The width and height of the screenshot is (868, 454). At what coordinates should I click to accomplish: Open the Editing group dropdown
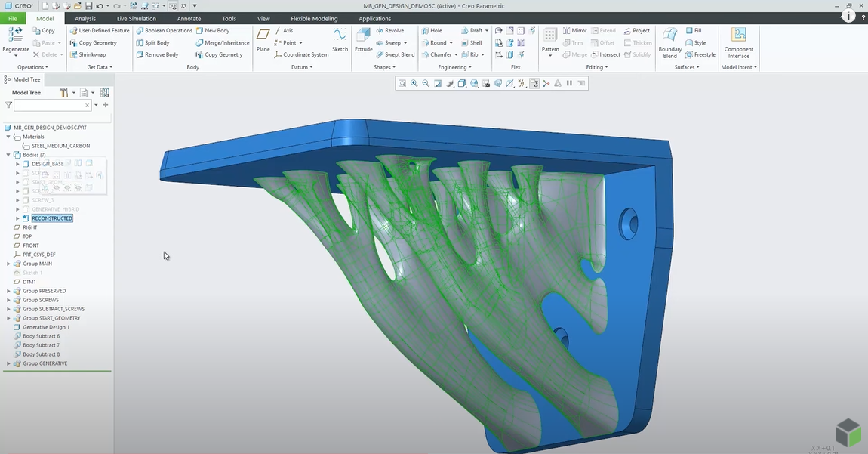pyautogui.click(x=597, y=67)
